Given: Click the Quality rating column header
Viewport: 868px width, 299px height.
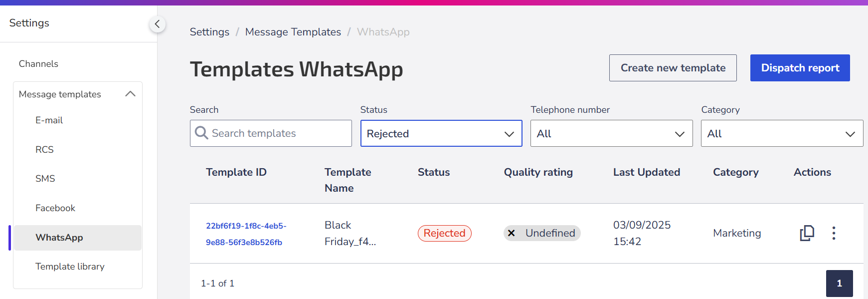Looking at the screenshot, I should (538, 172).
